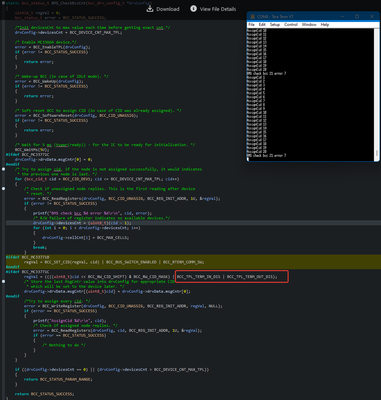Screen dimensions: 381x400
Task: Click the BMS_CheckBccCnt function signature line
Action: (79, 3)
